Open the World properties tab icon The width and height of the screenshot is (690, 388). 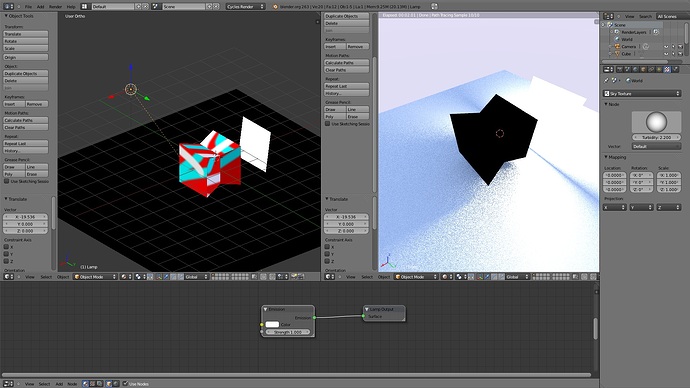tap(635, 70)
